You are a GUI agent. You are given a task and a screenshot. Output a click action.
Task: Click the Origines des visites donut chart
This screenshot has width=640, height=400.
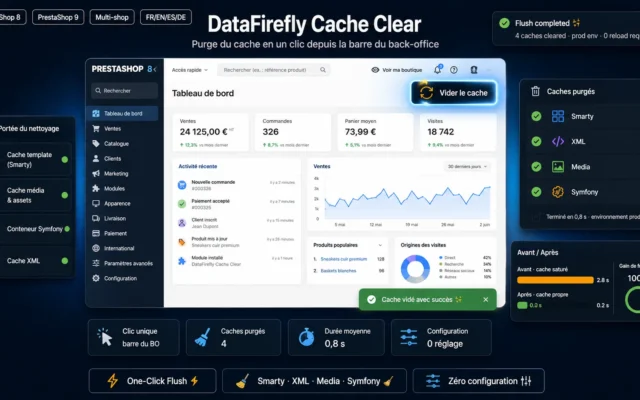pyautogui.click(x=415, y=269)
